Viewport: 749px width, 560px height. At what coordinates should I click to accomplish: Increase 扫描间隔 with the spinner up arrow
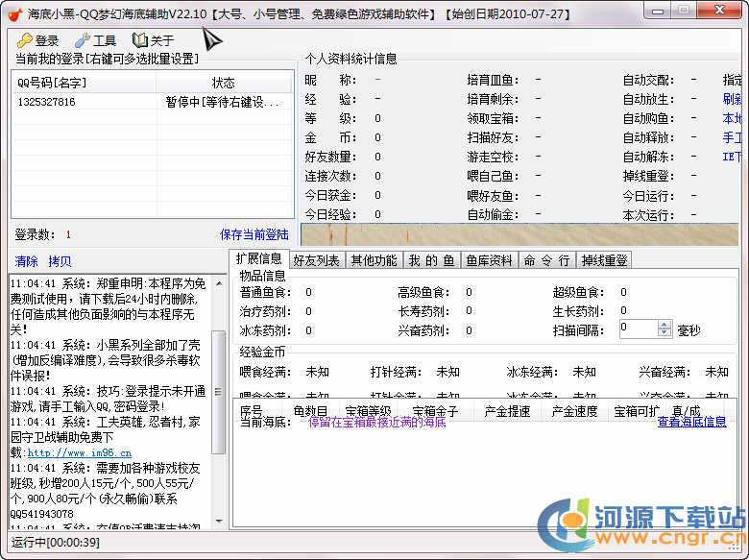pos(664,325)
